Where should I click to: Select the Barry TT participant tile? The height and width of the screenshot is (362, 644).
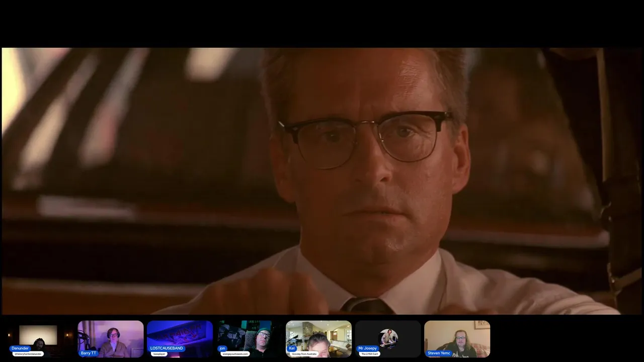[x=111, y=339]
